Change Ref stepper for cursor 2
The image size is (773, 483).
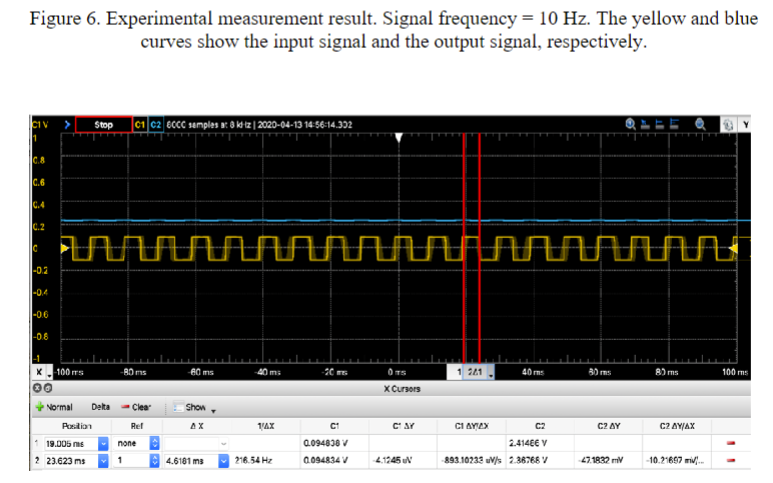coord(154,460)
